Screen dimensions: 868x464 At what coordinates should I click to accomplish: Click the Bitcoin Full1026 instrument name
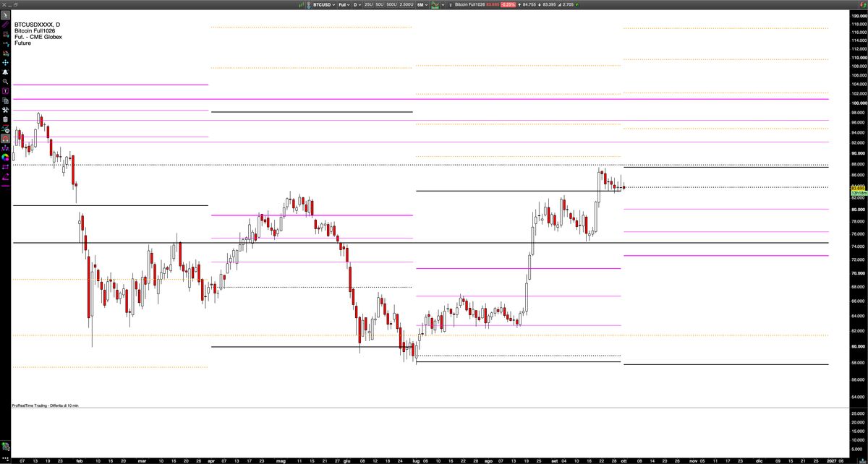click(469, 4)
